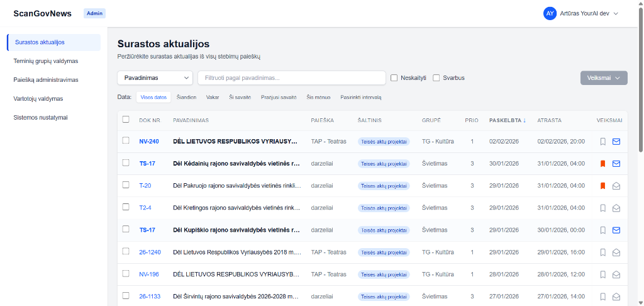This screenshot has width=644, height=306.
Task: Click the Admin badge
Action: click(x=95, y=14)
